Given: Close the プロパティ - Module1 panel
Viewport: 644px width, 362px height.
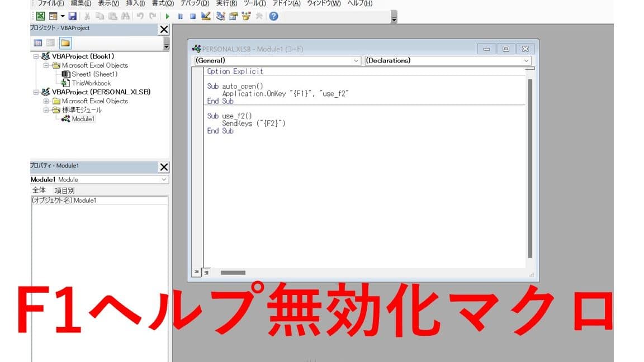Looking at the screenshot, I should 164,167.
